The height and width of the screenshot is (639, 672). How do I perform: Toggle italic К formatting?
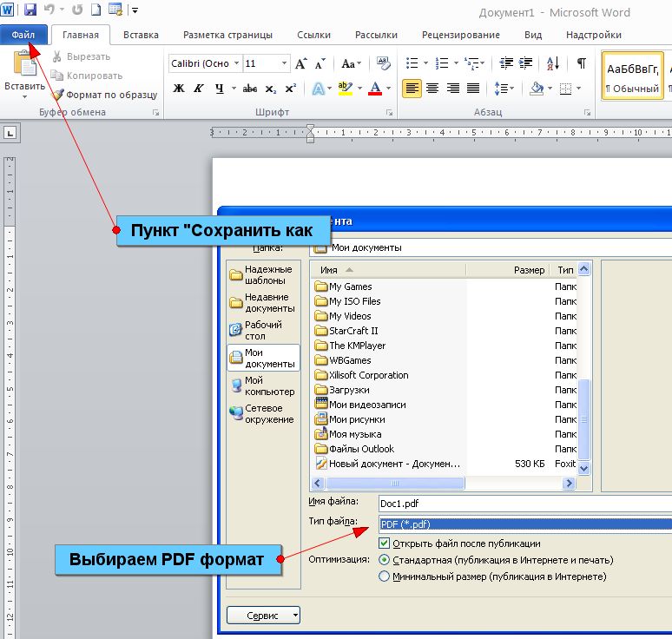point(199,89)
